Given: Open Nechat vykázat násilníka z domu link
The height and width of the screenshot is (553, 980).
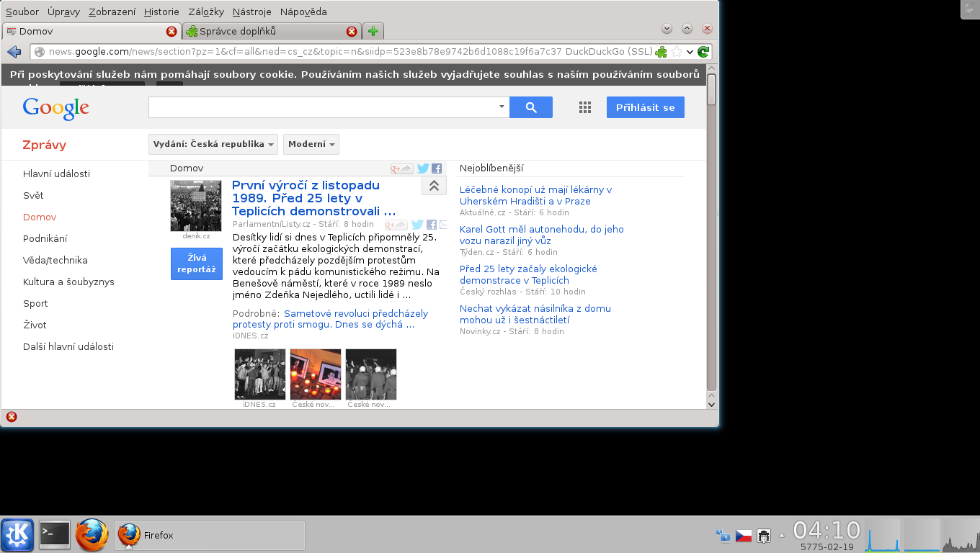Looking at the screenshot, I should [x=535, y=314].
